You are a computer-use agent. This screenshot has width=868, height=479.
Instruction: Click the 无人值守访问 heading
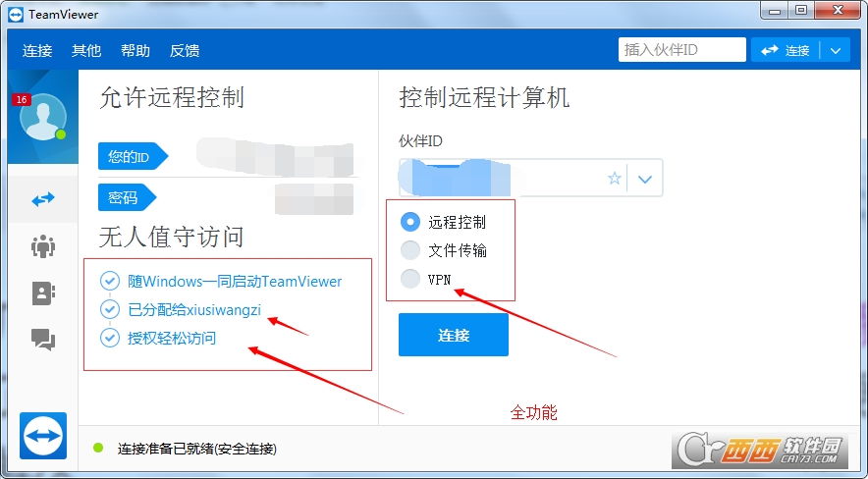tap(172, 238)
